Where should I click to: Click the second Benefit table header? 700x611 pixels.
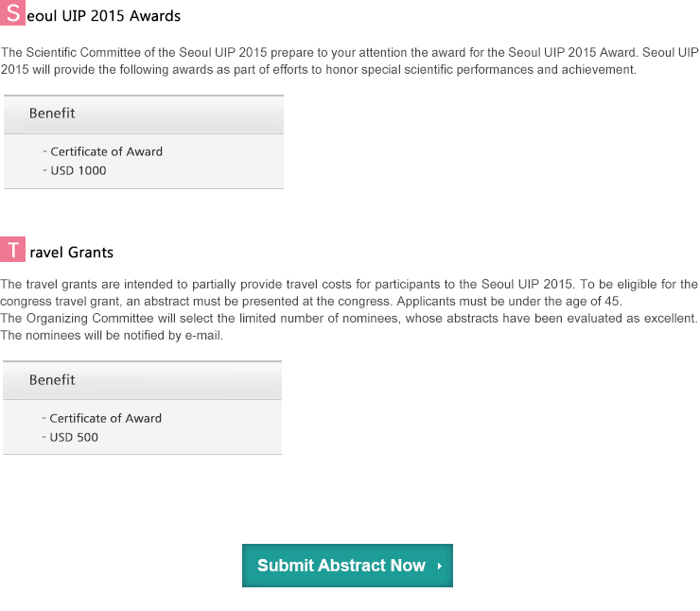point(142,380)
